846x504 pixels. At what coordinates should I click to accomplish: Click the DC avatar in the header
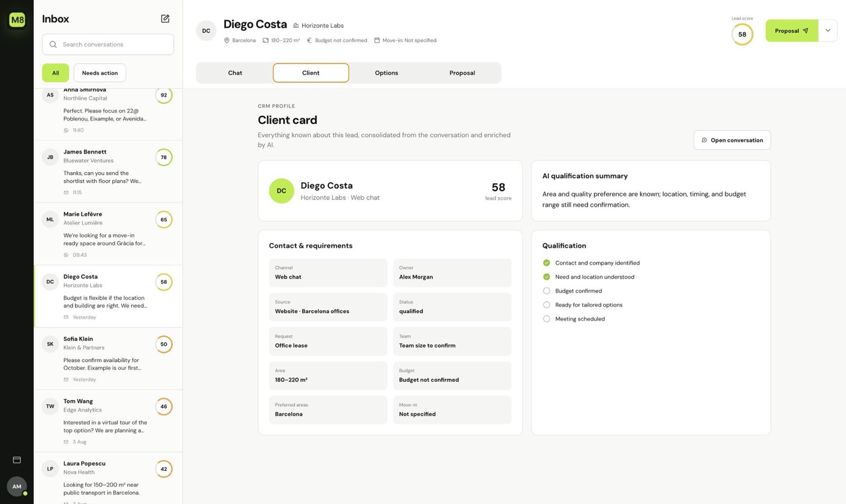(x=206, y=31)
